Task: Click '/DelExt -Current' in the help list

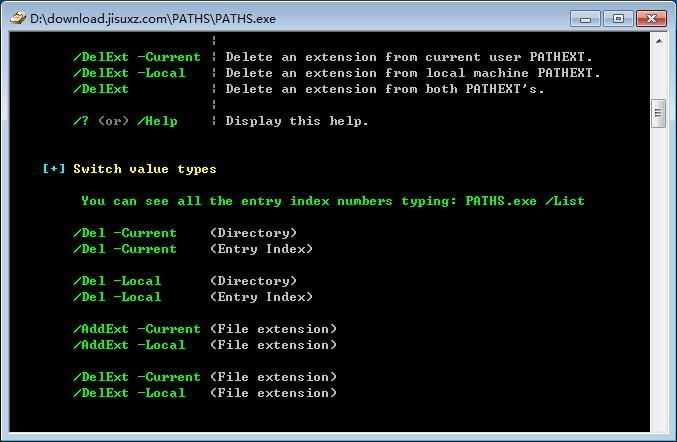Action: (x=137, y=57)
